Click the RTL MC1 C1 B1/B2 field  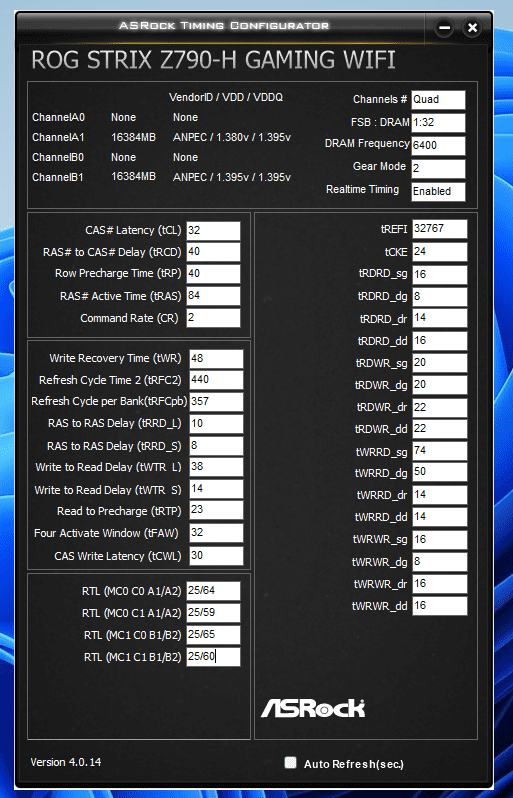[x=213, y=657]
